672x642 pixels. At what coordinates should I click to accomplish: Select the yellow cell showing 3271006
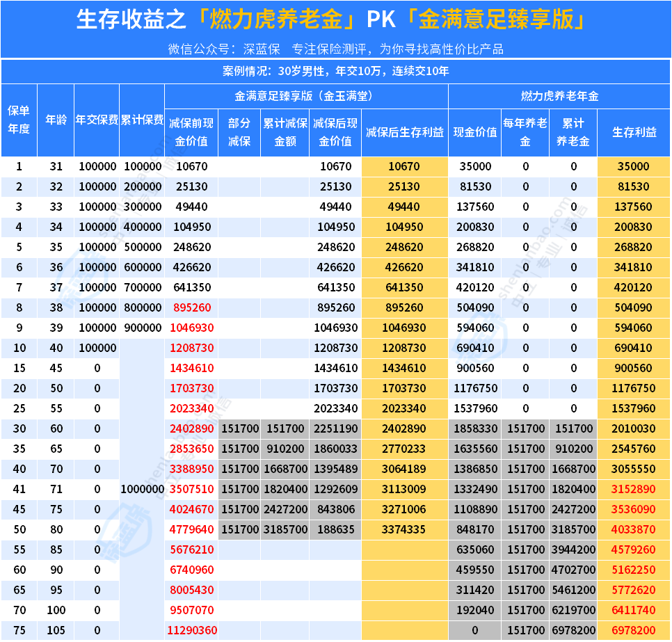pyautogui.click(x=403, y=509)
